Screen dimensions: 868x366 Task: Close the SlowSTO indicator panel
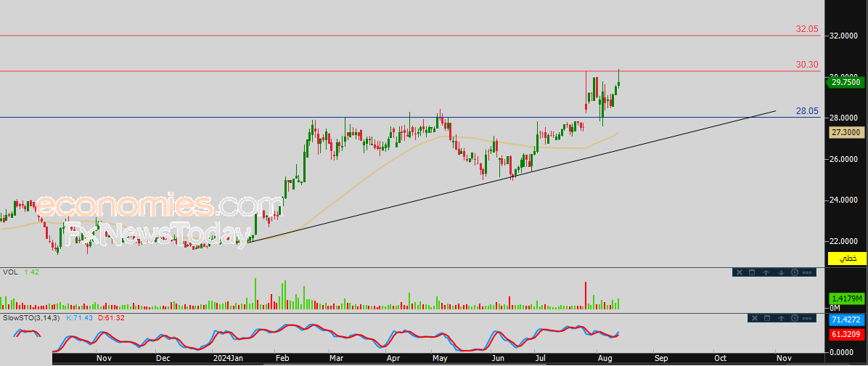tap(755, 318)
